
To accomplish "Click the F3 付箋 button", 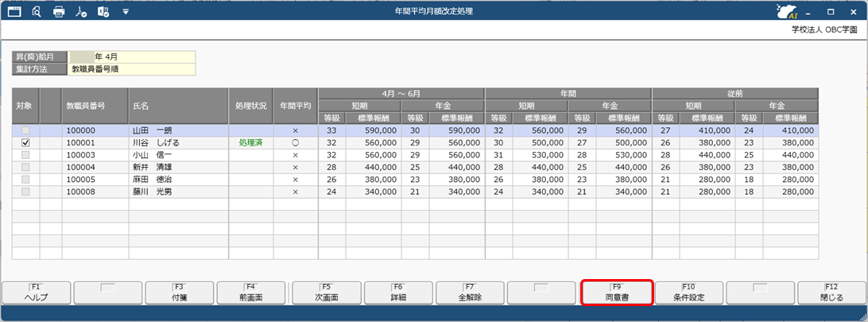I will click(x=179, y=293).
